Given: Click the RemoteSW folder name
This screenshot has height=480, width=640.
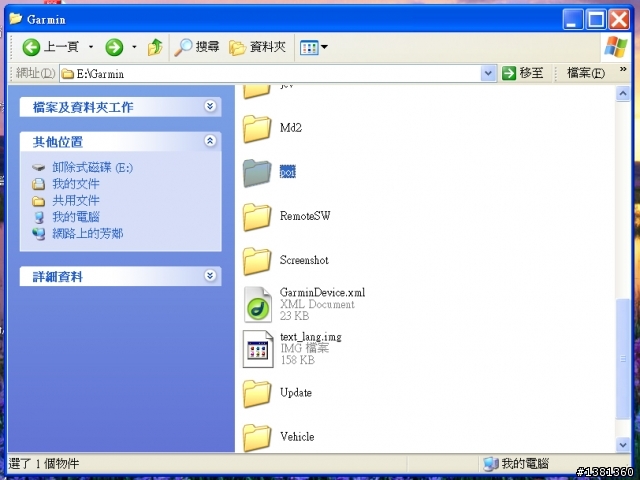Looking at the screenshot, I should coord(305,216).
